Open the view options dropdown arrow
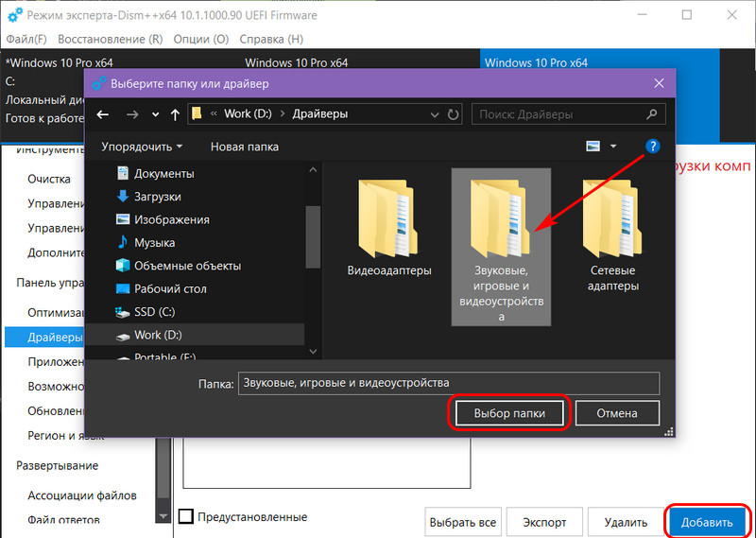The height and width of the screenshot is (538, 756). pos(613,147)
